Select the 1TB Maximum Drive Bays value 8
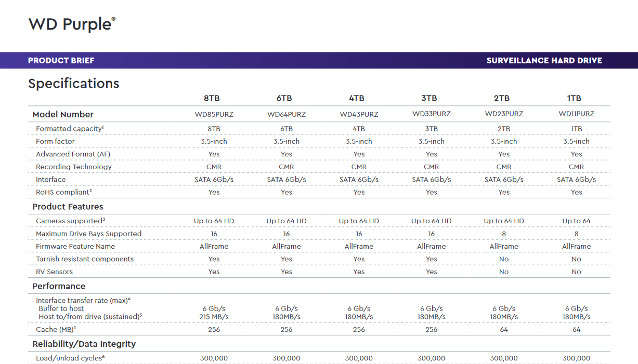 pos(576,234)
